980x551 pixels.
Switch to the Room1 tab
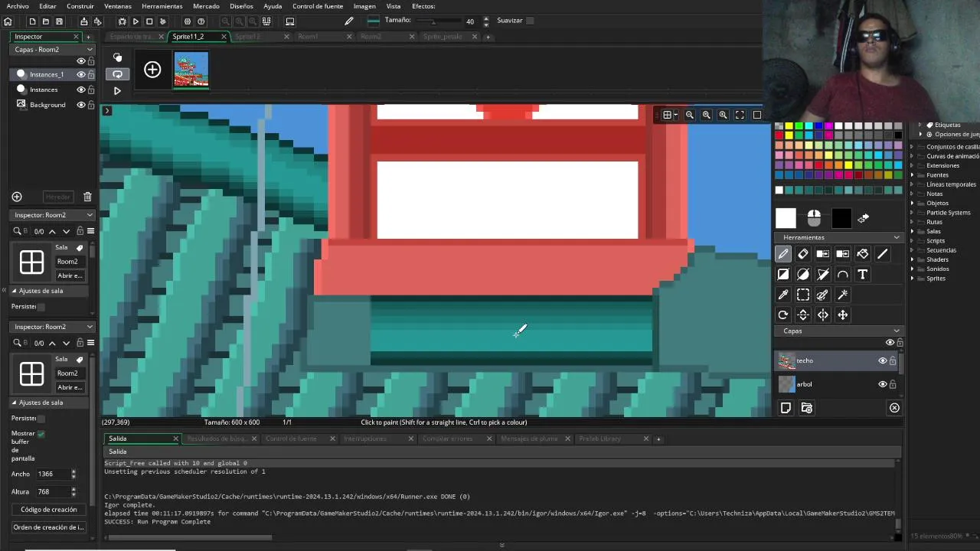point(309,37)
